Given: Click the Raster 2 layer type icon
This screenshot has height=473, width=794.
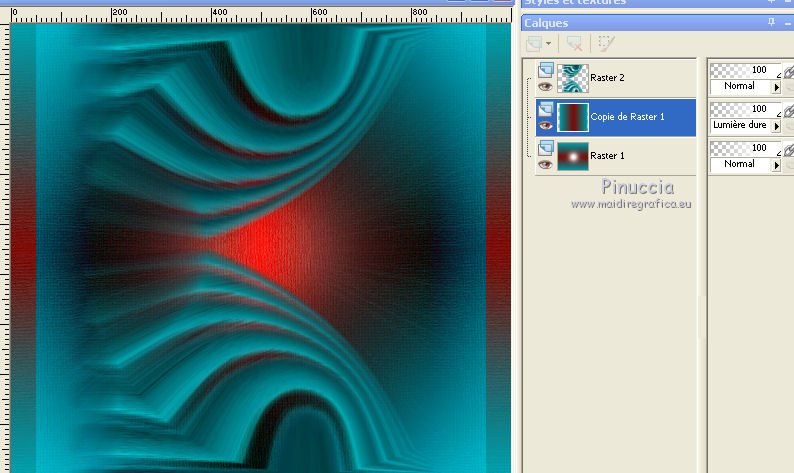Looking at the screenshot, I should pos(546,69).
